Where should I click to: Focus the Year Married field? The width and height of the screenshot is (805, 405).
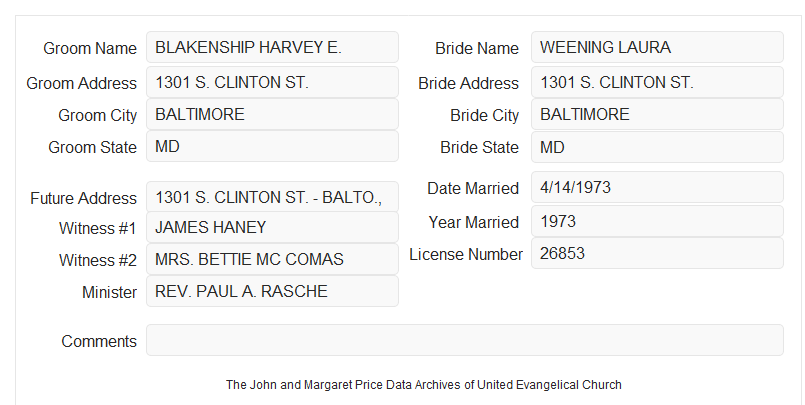coord(657,221)
